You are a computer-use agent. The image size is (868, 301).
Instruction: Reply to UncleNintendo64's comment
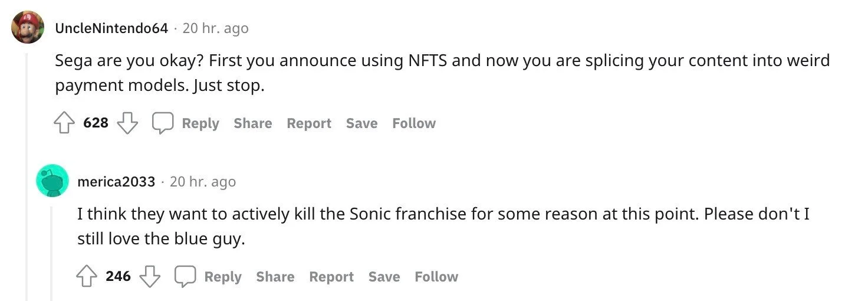200,123
